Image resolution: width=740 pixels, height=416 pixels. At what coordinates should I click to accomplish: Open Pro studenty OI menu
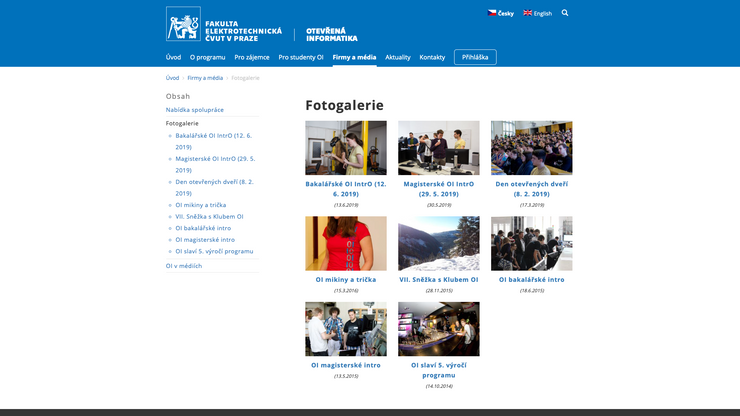tap(301, 57)
